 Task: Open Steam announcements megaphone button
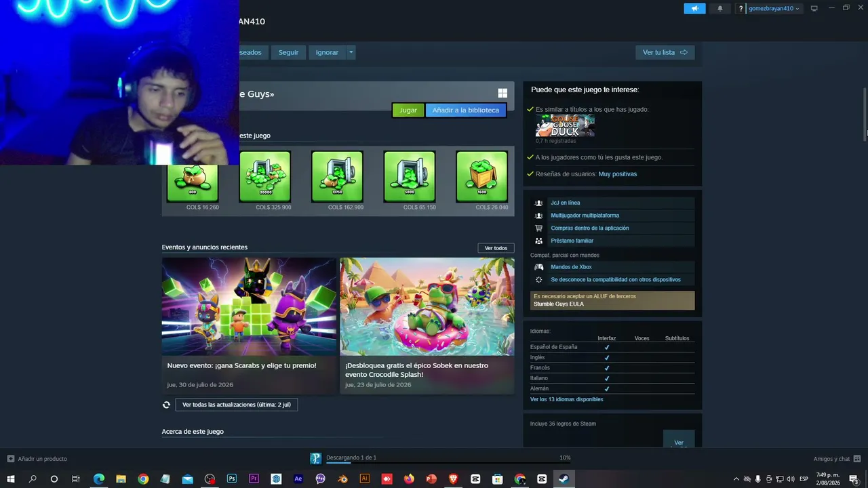(694, 8)
